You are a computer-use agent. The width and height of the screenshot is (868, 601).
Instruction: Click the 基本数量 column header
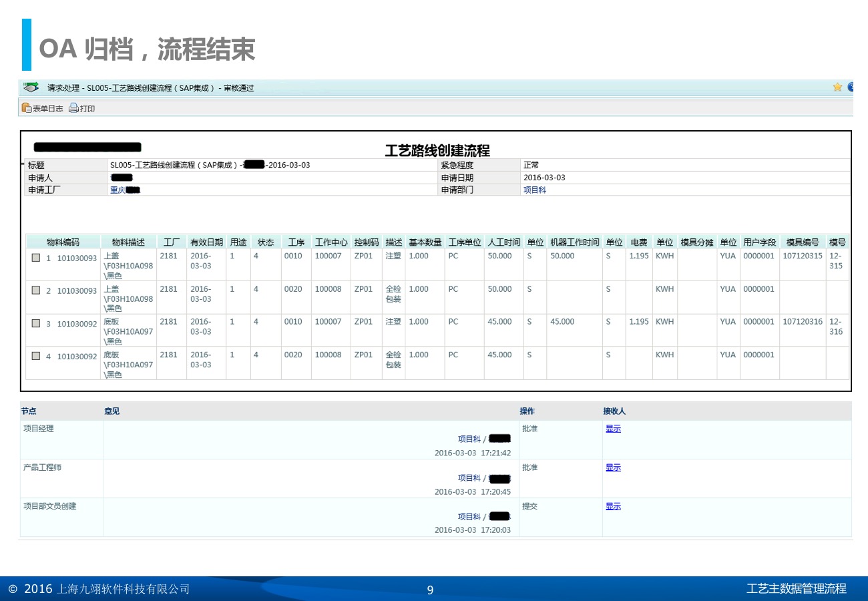(x=425, y=242)
